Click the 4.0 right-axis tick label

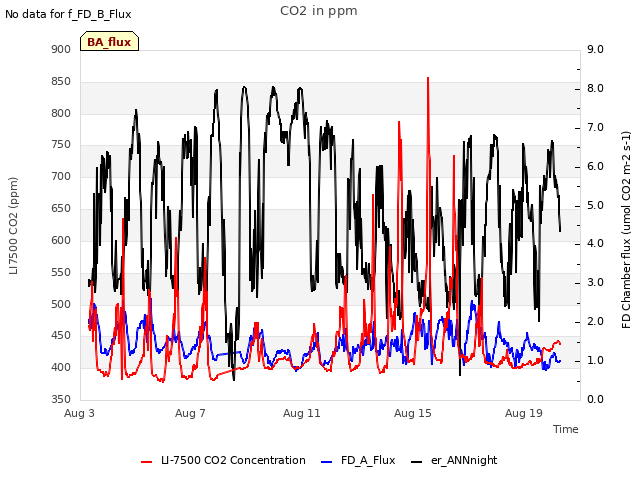pyautogui.click(x=596, y=244)
